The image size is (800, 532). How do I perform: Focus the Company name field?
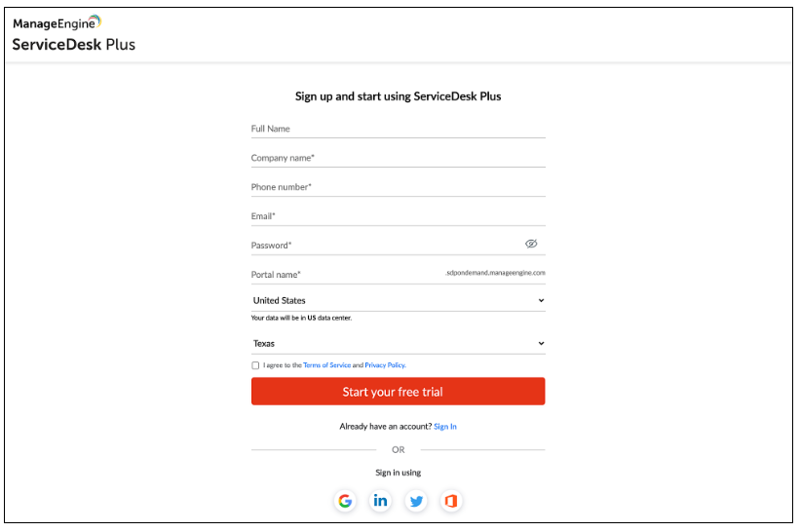tap(398, 158)
